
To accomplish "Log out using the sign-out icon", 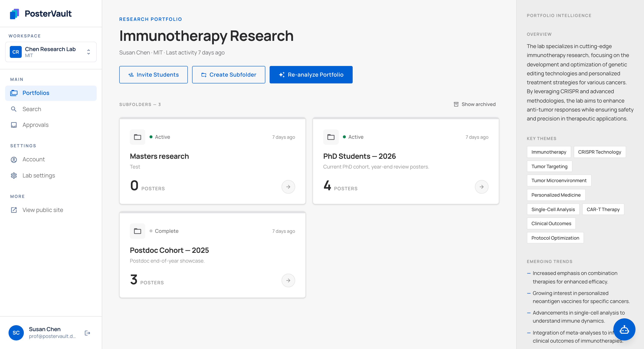I will tap(87, 333).
